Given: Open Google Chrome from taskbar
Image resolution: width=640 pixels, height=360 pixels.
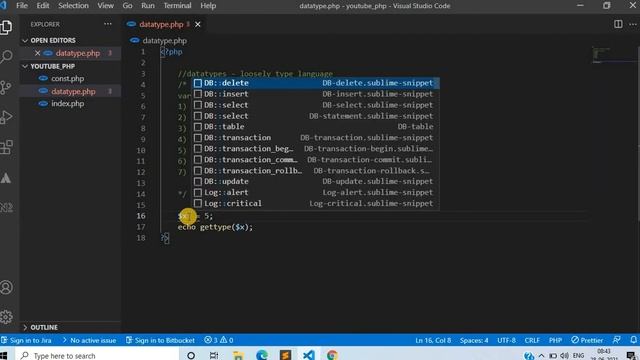Looking at the screenshot, I should pyautogui.click(x=332, y=356).
